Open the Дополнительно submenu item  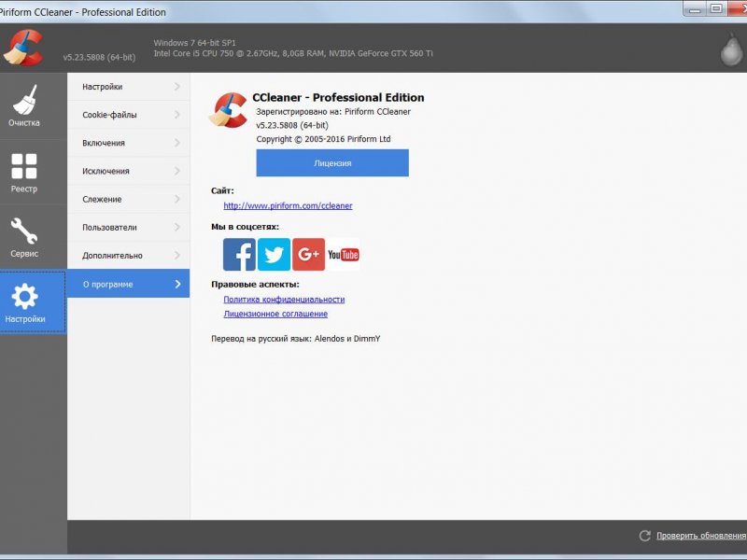tap(129, 255)
